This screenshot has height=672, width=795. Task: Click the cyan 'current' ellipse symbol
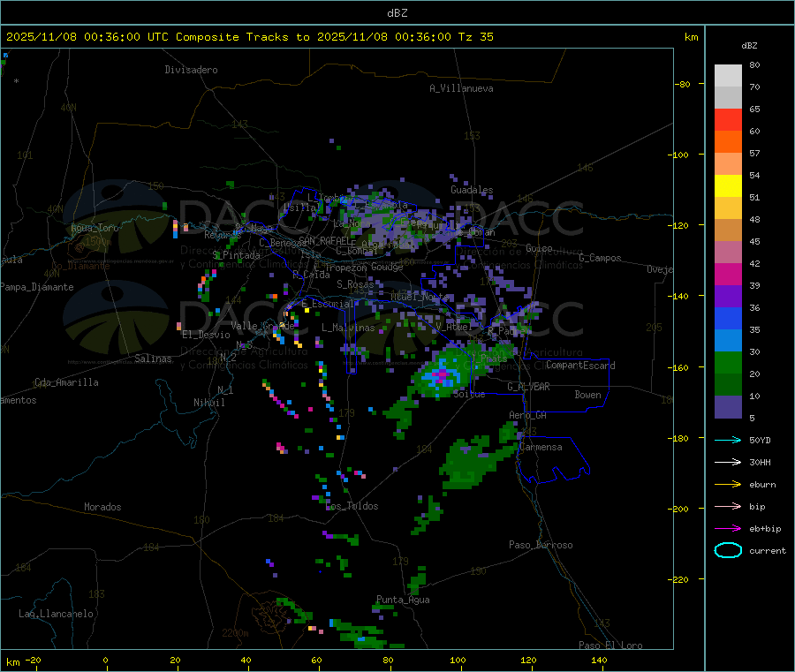point(728,550)
